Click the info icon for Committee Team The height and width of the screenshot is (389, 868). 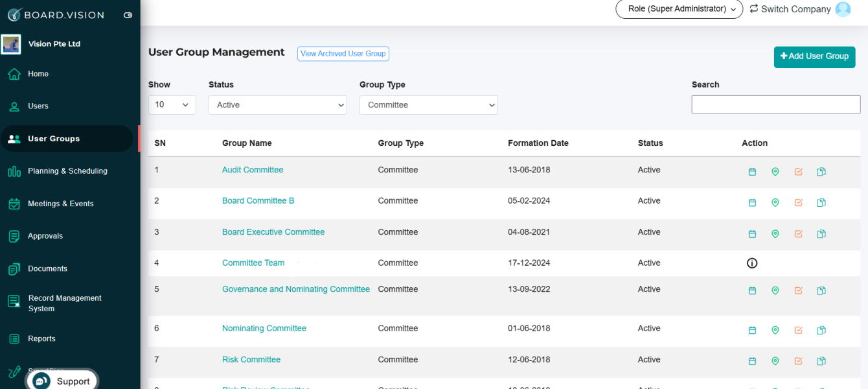click(x=752, y=263)
